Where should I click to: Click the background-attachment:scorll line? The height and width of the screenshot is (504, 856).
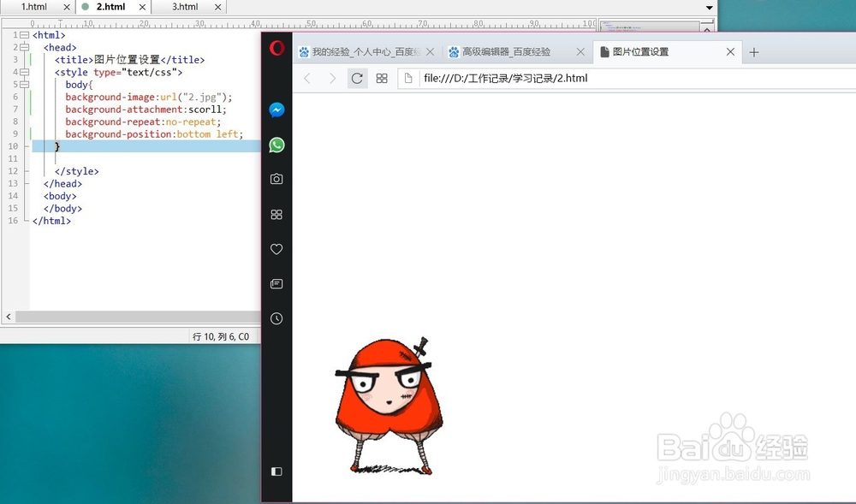146,109
